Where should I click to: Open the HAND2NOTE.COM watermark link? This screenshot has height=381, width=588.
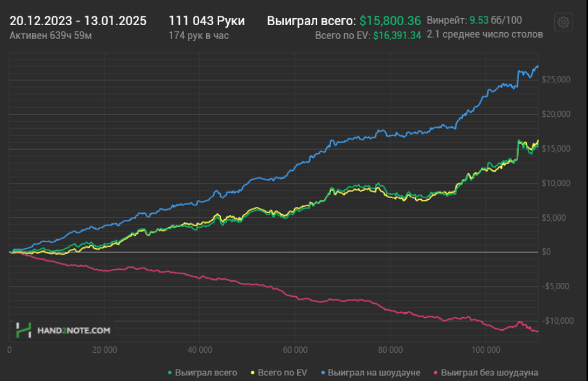tap(73, 329)
